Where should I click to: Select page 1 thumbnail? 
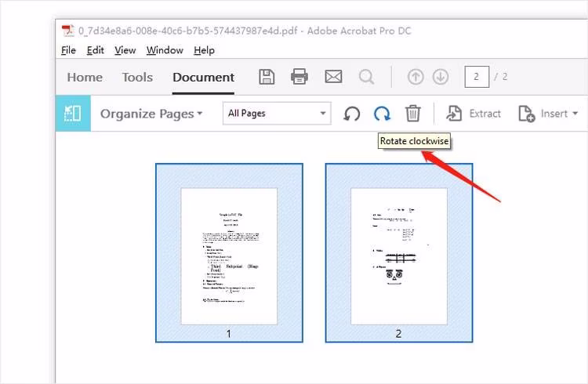229,253
